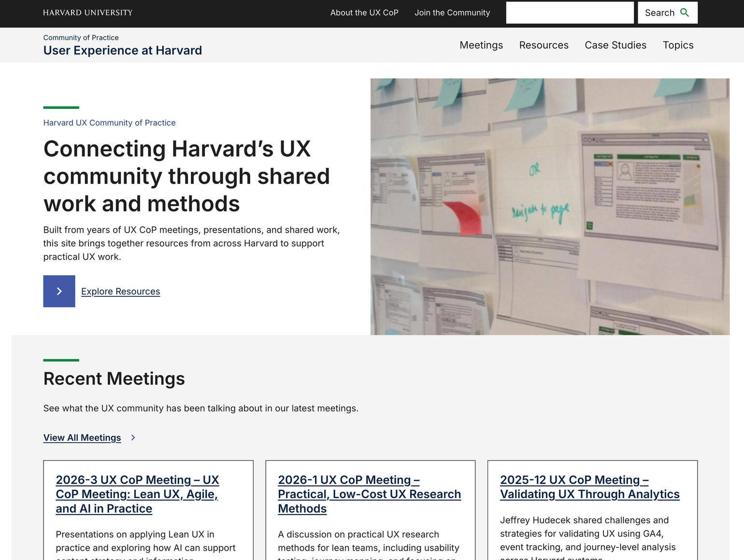Open About the UX CoP link
This screenshot has width=744, height=560.
(364, 13)
